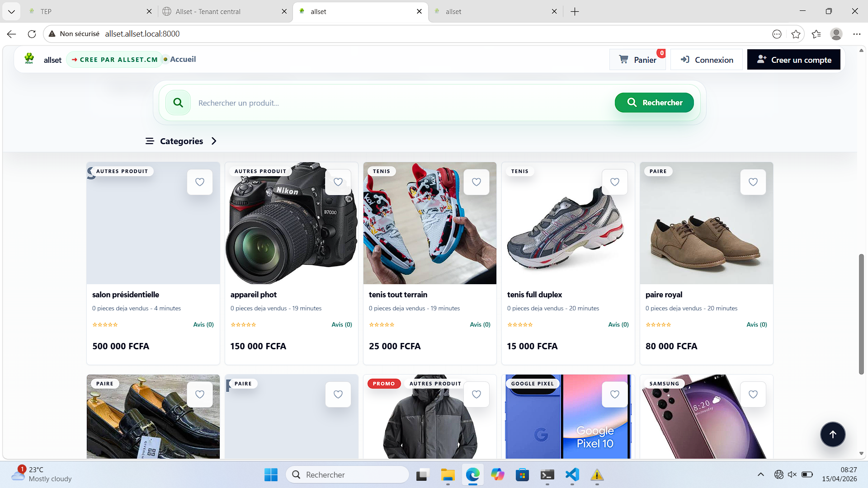Screen dimensions: 868x488
Task: Like the tenis full duplex shoe
Action: pos(615,182)
